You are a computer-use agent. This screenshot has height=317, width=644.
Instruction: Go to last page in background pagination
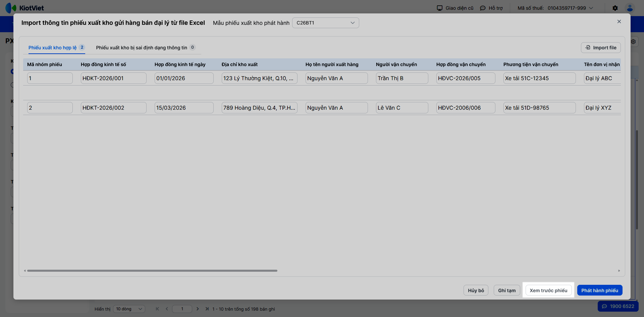click(x=207, y=309)
